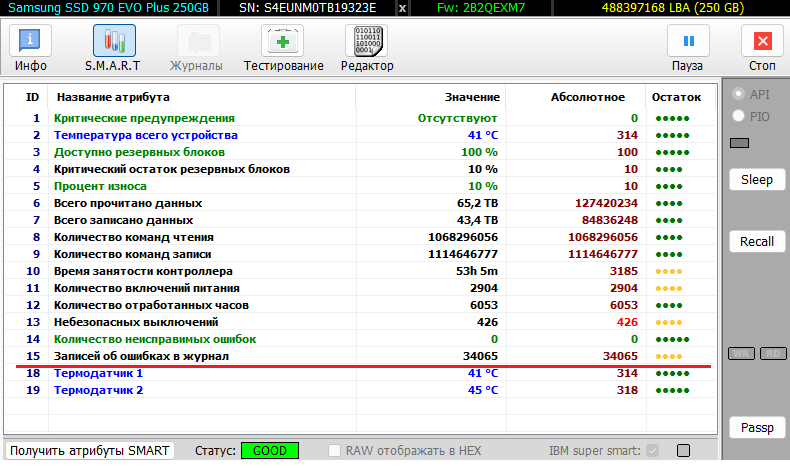Click Получить атрибуты SMART button
790x468 pixels.
[x=90, y=450]
